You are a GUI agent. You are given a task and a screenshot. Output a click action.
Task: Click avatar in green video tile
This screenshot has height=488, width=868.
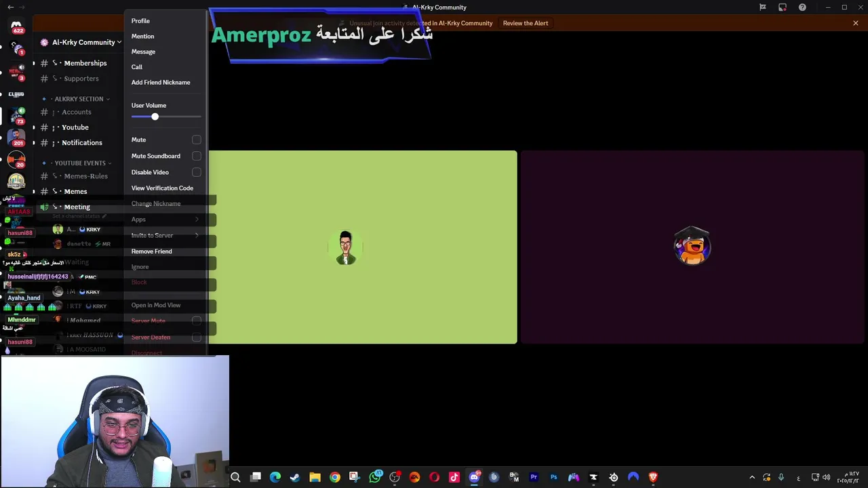coord(346,247)
